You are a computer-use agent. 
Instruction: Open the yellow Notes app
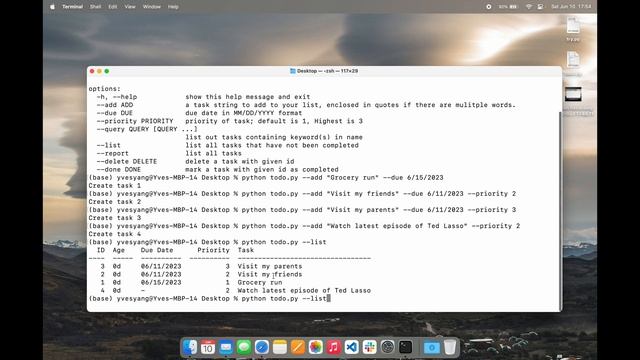pyautogui.click(x=280, y=347)
